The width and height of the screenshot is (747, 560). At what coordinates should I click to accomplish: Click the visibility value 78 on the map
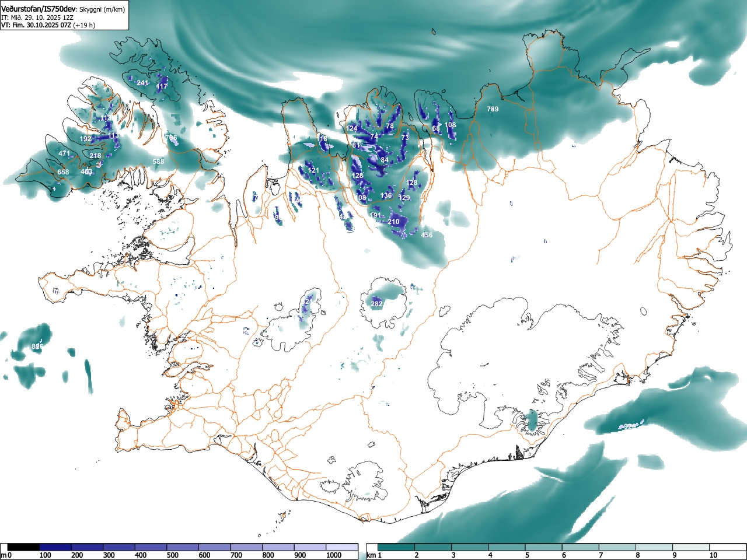coord(390,126)
